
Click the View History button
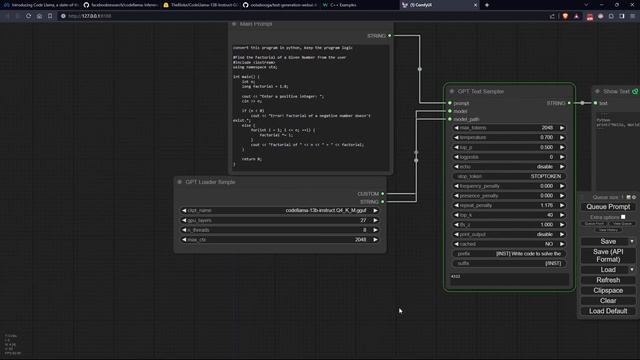[x=608, y=230]
